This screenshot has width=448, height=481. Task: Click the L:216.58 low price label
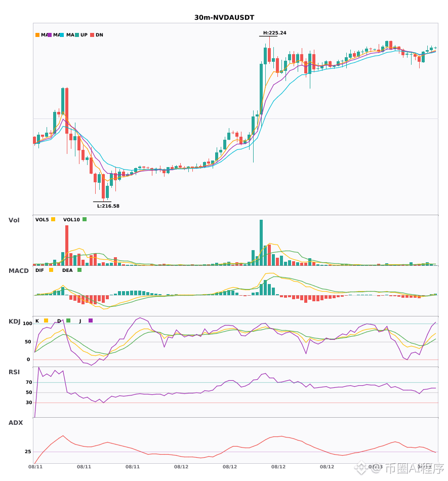108,206
